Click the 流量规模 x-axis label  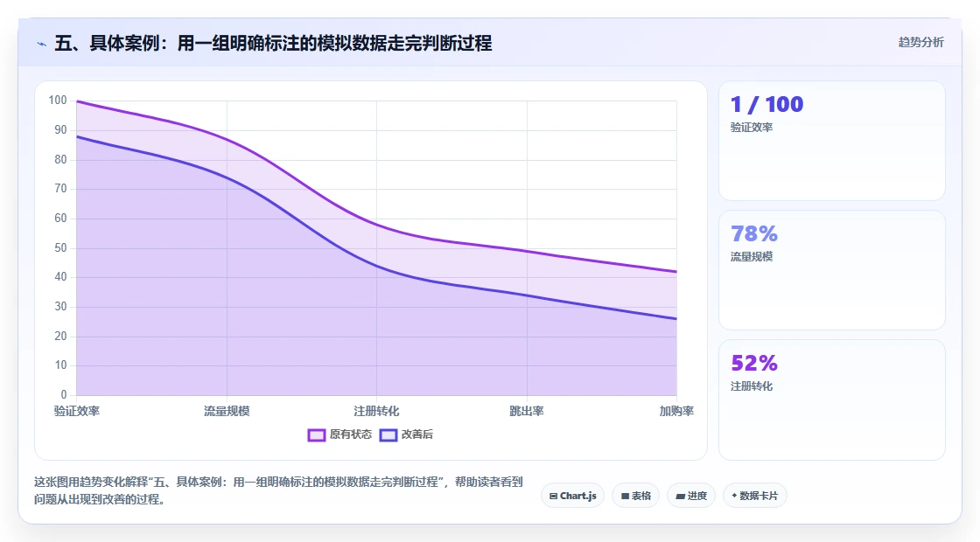tap(227, 411)
